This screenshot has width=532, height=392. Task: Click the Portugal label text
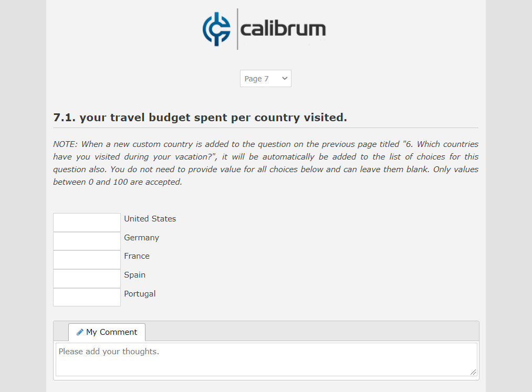[140, 294]
